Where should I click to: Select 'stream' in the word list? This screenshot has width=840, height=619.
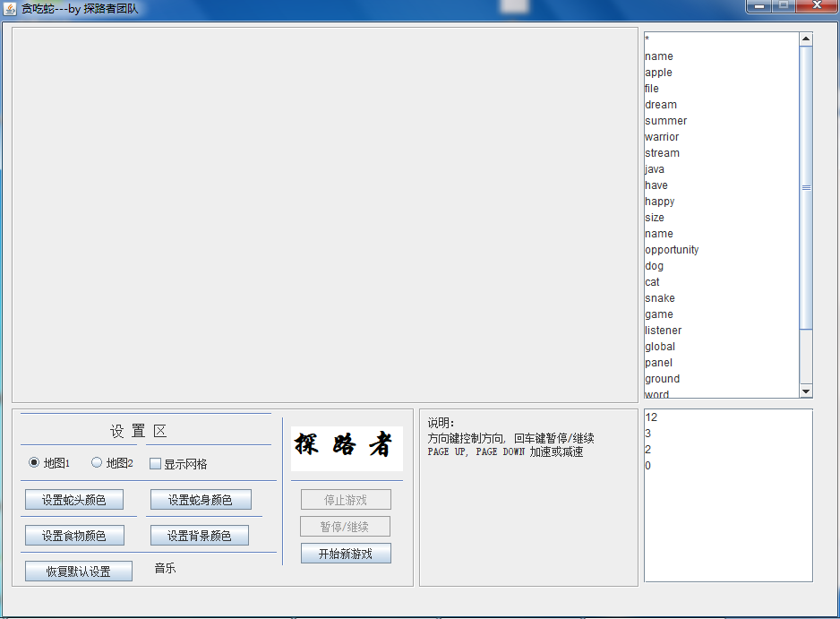click(662, 153)
